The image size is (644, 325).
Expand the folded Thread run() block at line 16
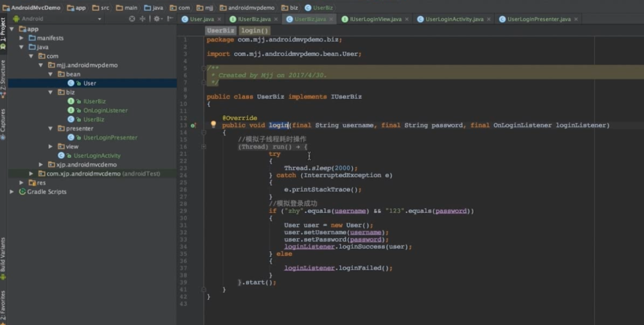[204, 147]
